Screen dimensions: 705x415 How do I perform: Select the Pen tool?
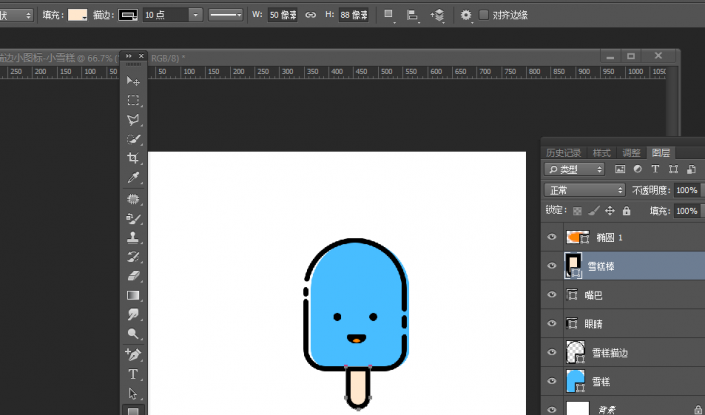[133, 355]
